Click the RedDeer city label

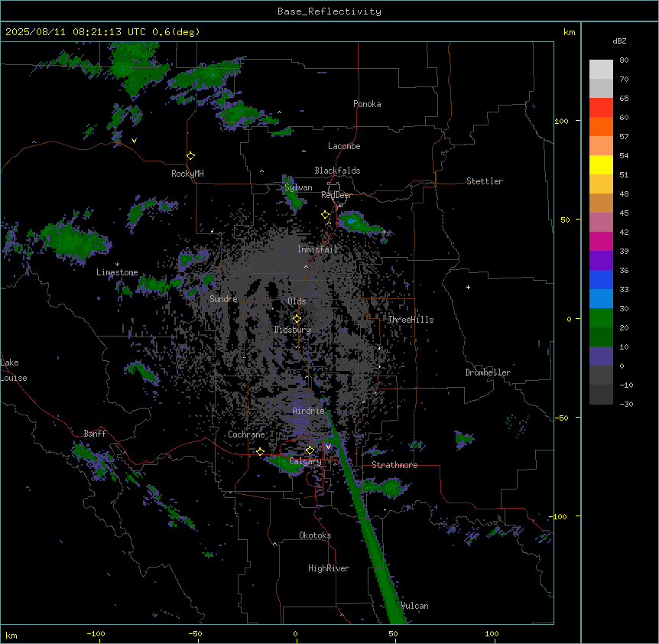click(336, 195)
